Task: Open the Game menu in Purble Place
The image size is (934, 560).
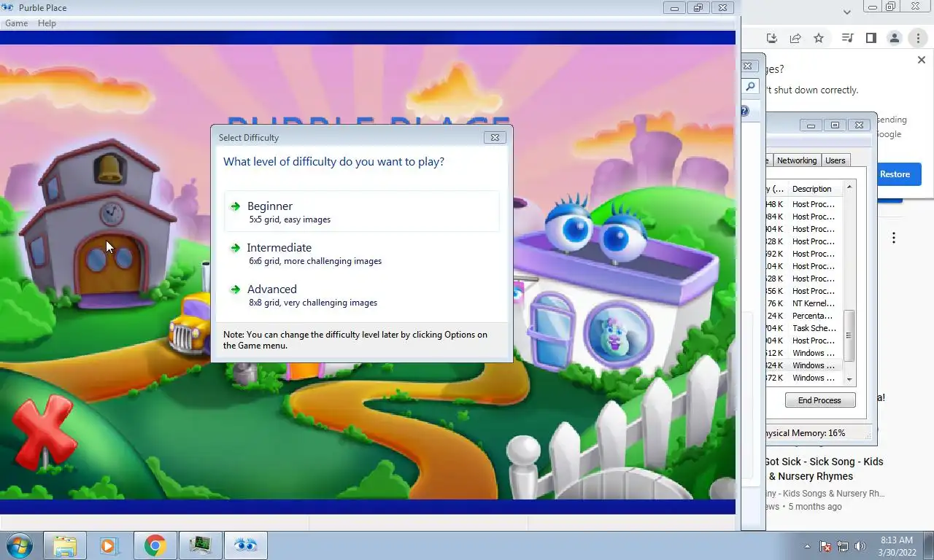Action: coord(16,23)
